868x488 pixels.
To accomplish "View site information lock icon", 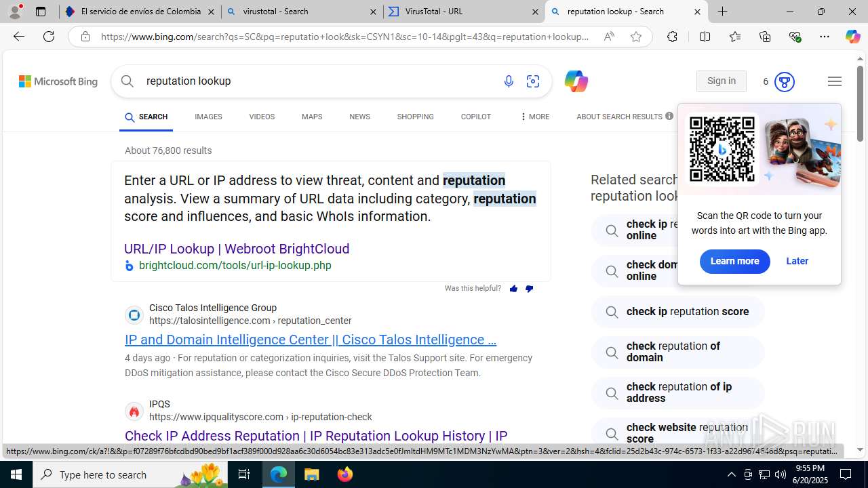I will click(x=85, y=37).
